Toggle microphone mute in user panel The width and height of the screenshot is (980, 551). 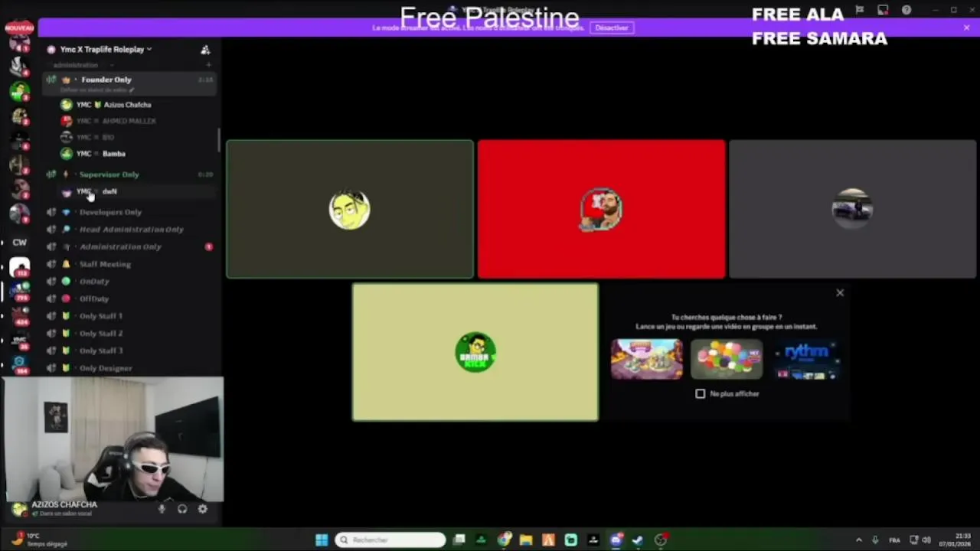pos(162,509)
